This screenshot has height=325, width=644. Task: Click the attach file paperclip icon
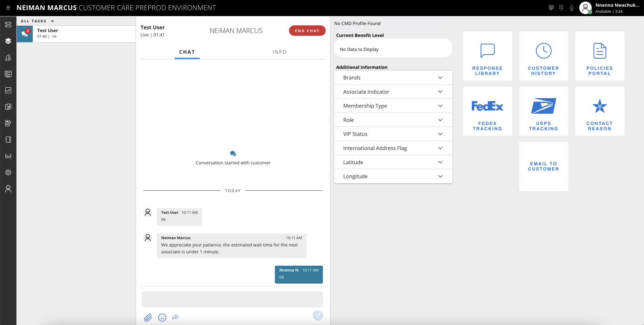[x=148, y=318]
